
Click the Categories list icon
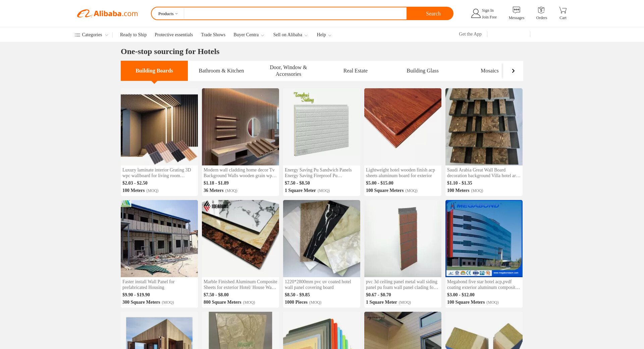coord(77,35)
